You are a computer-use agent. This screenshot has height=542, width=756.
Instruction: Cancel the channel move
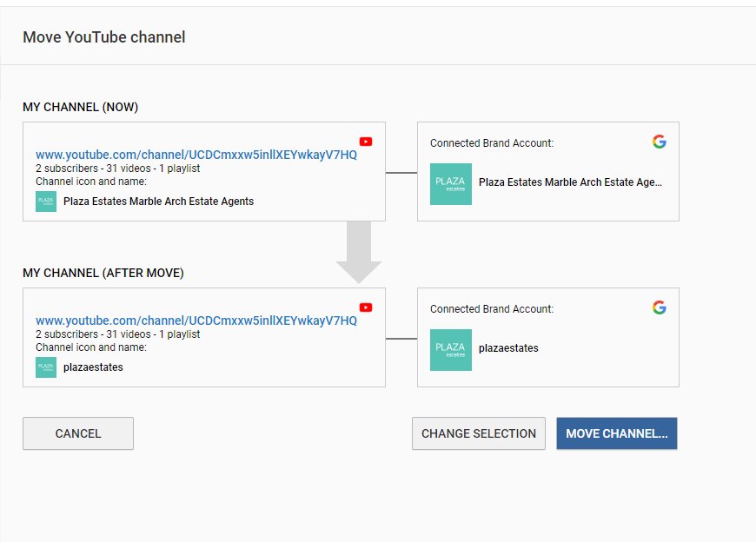click(78, 433)
